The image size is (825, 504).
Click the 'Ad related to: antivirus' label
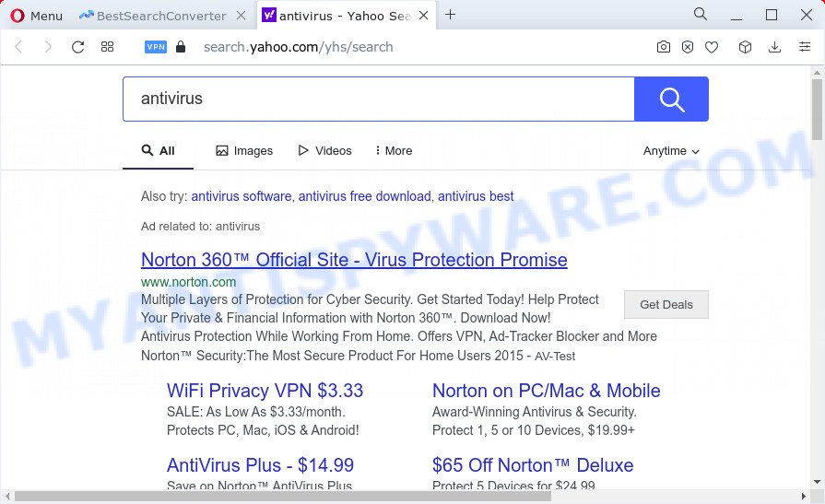(200, 227)
